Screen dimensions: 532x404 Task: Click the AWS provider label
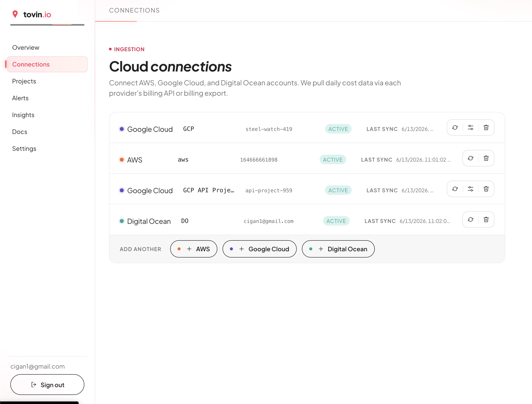pyautogui.click(x=135, y=160)
